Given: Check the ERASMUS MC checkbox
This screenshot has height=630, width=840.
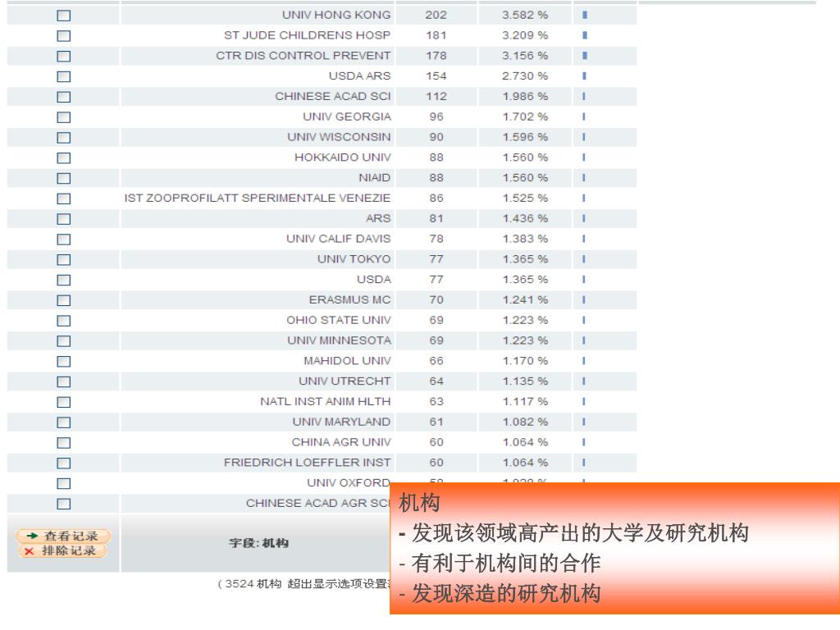Looking at the screenshot, I should tap(64, 300).
